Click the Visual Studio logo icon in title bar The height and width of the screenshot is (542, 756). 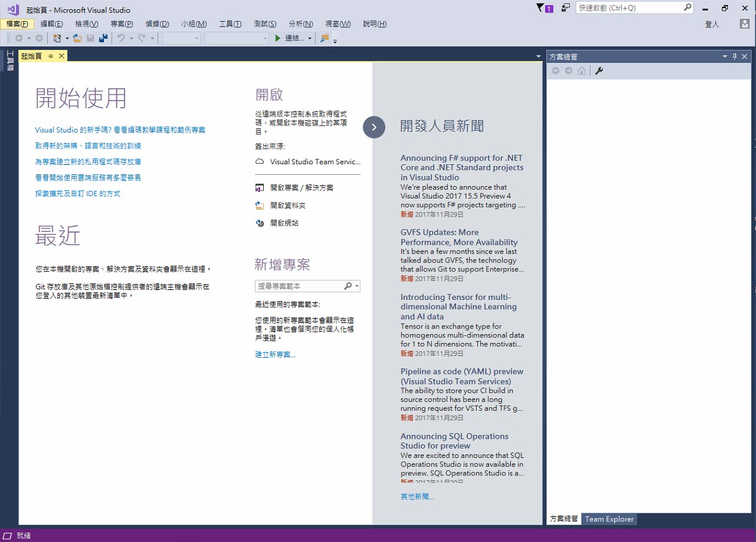click(x=13, y=10)
